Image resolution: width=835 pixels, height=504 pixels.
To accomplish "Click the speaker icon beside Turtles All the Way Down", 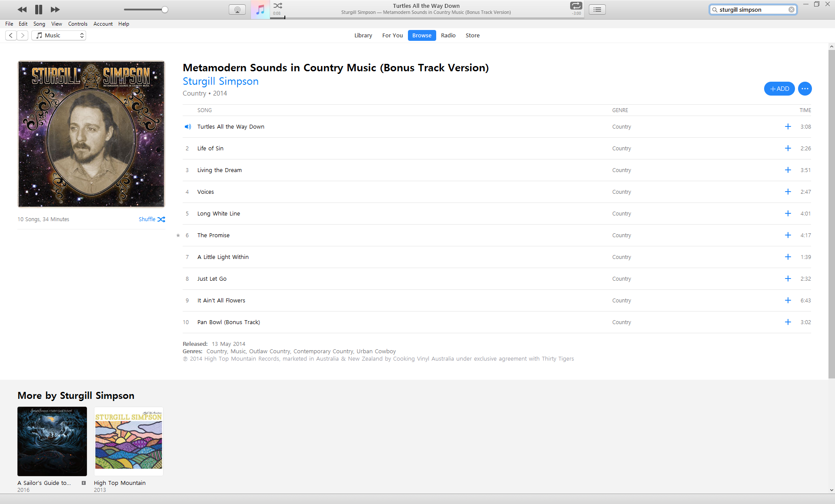I will click(187, 127).
